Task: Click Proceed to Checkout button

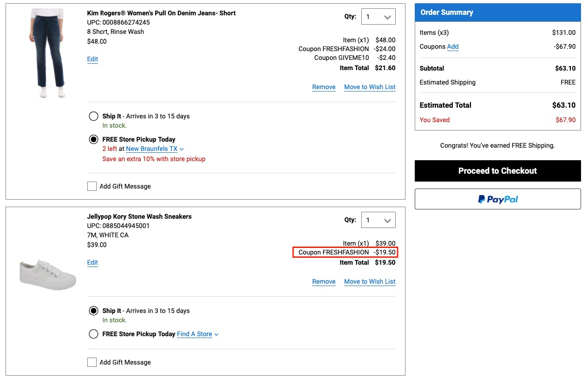Action: [497, 171]
